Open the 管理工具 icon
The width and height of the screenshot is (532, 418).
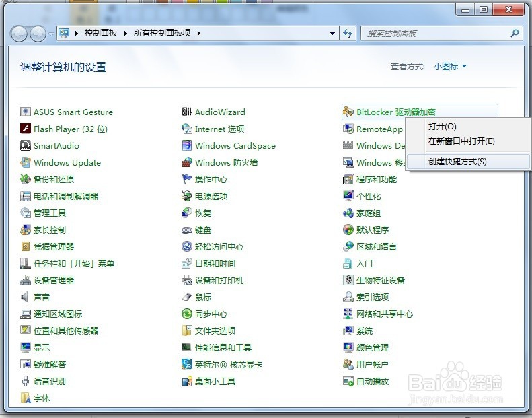click(x=26, y=213)
